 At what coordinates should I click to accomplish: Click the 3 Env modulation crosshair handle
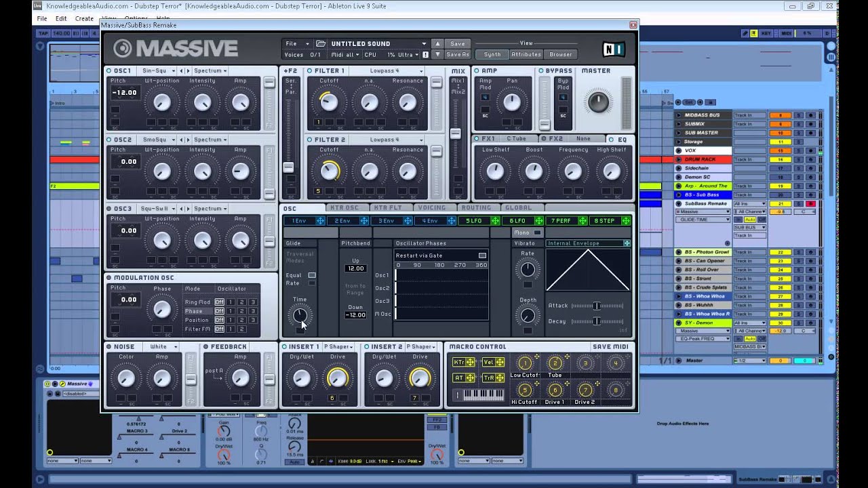click(408, 221)
